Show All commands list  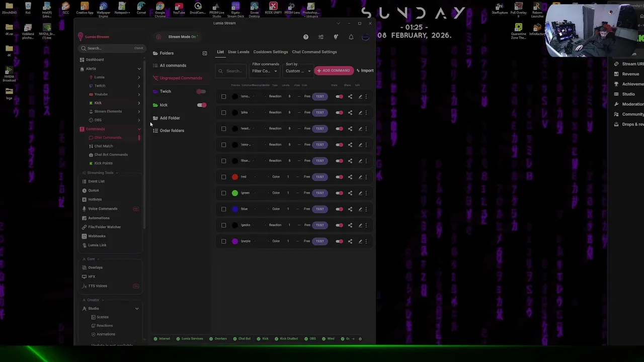173,65
